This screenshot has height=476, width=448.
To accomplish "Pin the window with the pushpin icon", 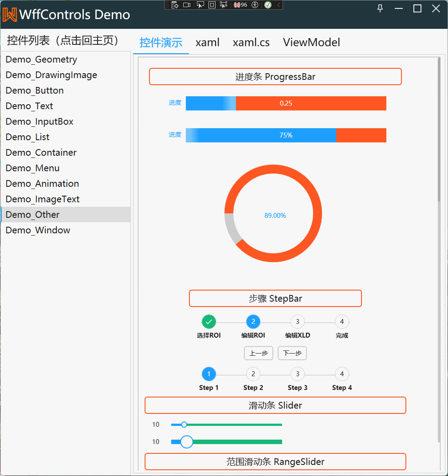I will coord(380,8).
